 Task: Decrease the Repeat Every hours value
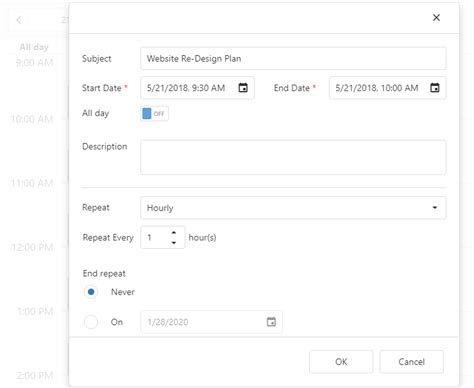(174, 243)
